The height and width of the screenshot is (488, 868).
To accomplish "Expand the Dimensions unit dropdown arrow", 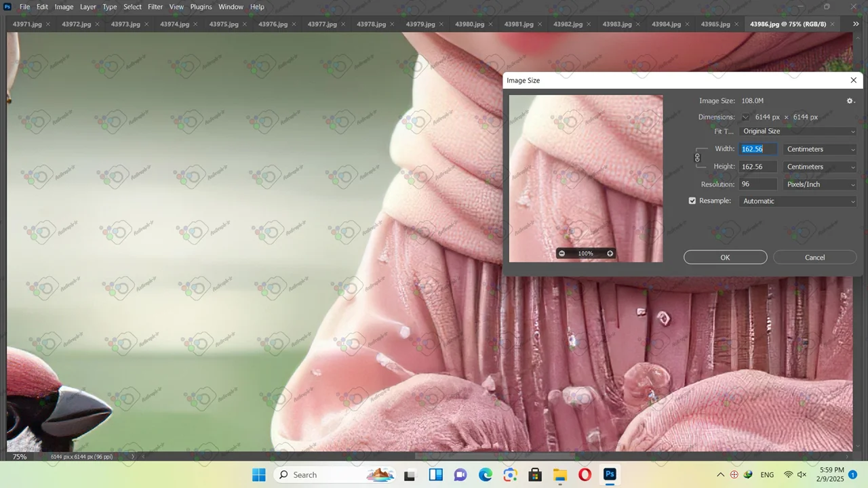I will pyautogui.click(x=745, y=117).
